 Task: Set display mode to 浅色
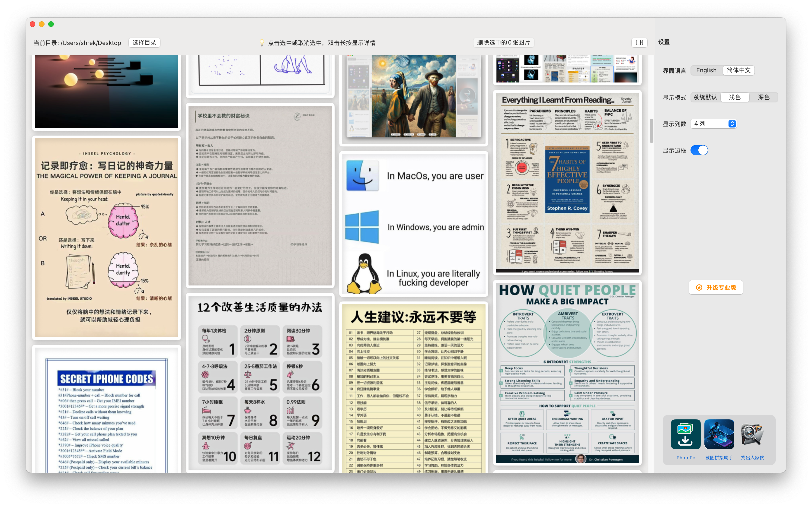(735, 97)
